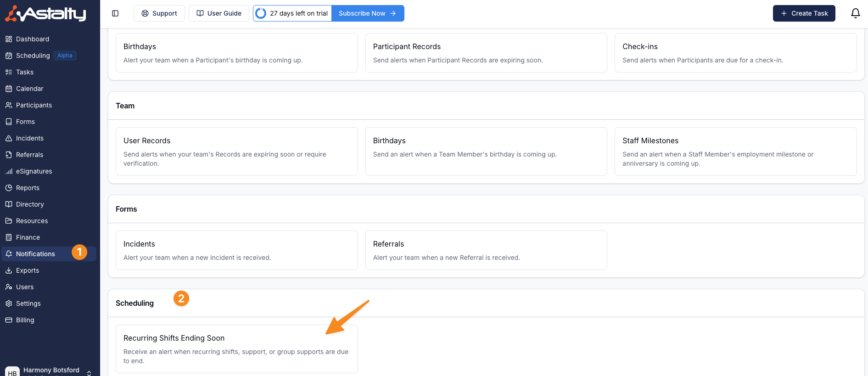Select the Staff Milestones notification card
The image size is (868, 376).
click(735, 151)
